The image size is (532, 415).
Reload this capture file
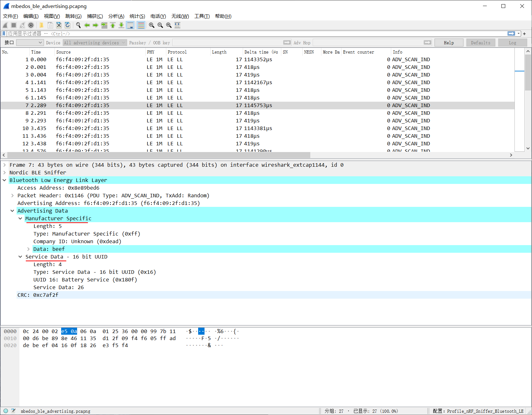[68, 25]
